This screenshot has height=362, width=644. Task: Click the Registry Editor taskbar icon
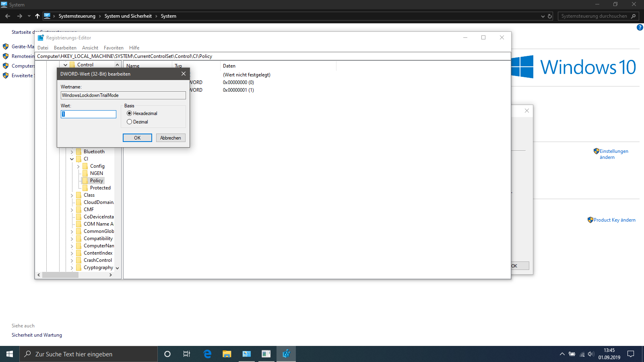(x=286, y=354)
